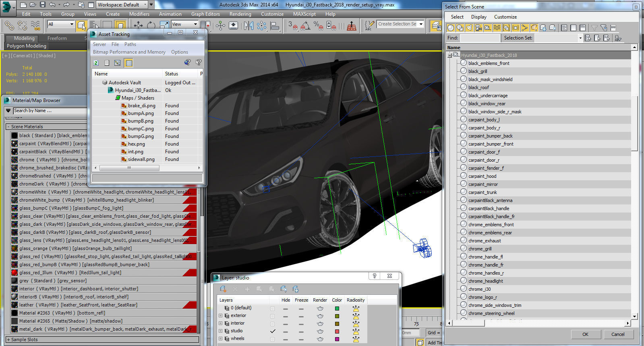Viewport: 644px width, 346px height.
Task: Open the Selection Set dropdown
Action: tap(580, 38)
